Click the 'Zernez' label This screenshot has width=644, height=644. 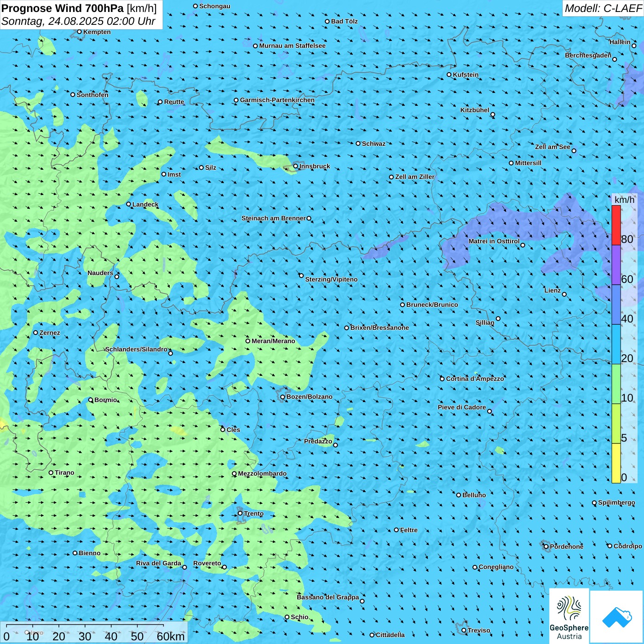[50, 333]
